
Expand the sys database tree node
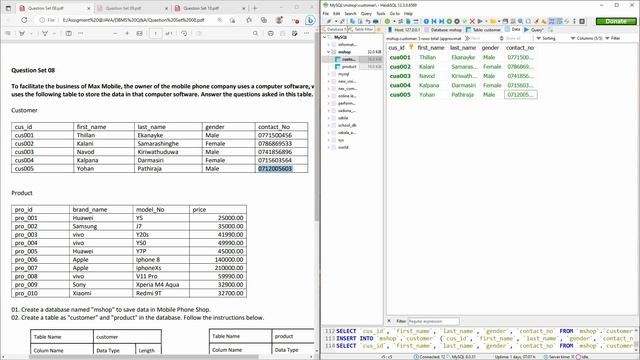(x=329, y=140)
